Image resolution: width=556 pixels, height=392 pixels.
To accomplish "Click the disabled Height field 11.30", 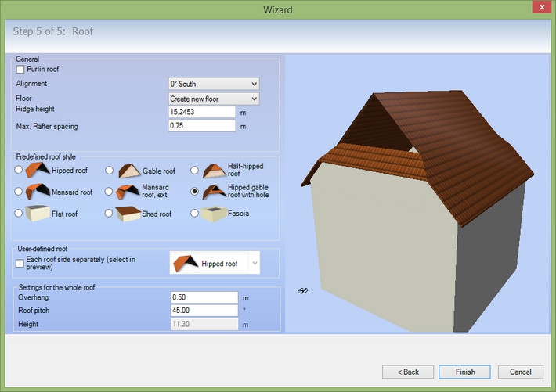I will coord(204,324).
